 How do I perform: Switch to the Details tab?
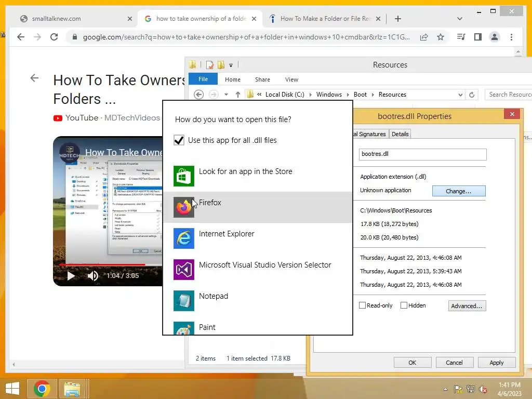click(400, 134)
